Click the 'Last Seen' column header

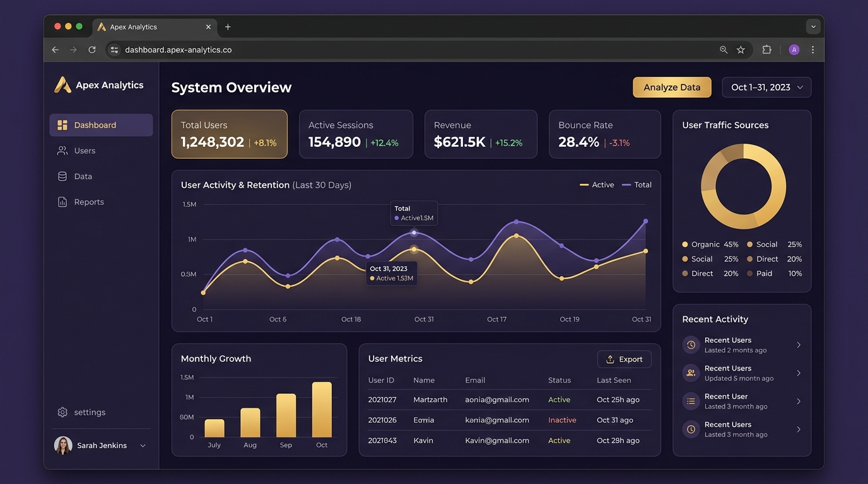pos(614,381)
